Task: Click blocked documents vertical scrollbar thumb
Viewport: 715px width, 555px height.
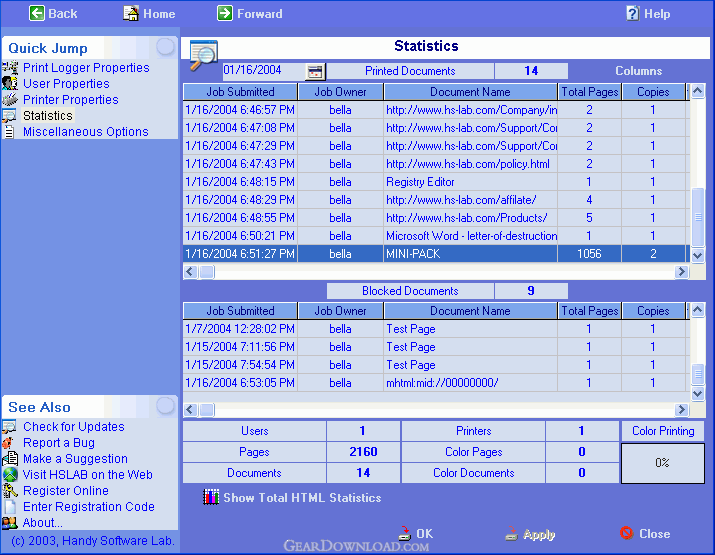Action: click(x=698, y=374)
